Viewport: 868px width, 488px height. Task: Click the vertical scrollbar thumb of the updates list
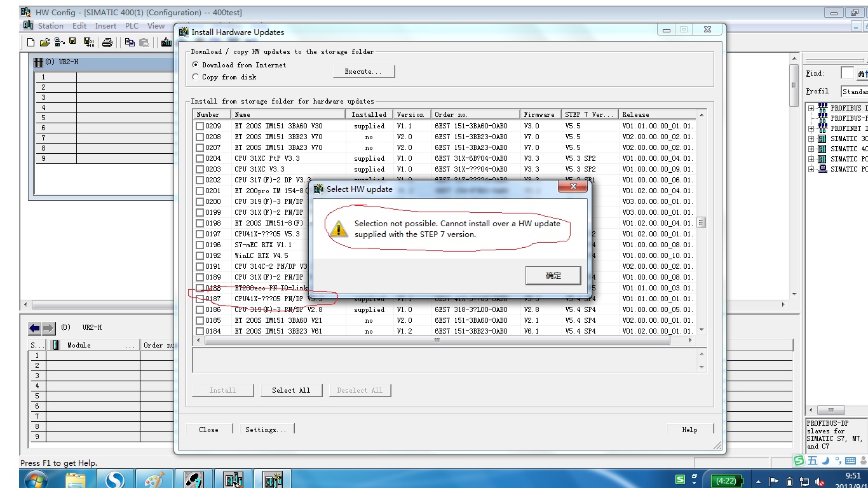click(x=702, y=222)
